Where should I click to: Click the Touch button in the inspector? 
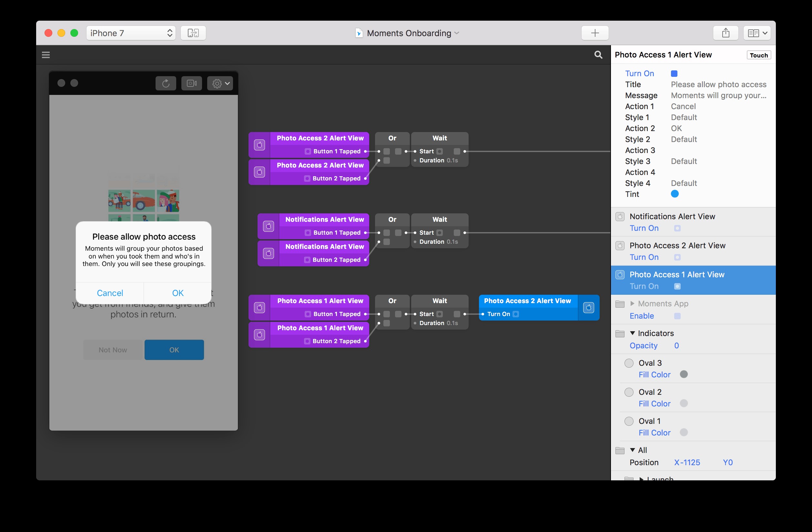point(758,55)
